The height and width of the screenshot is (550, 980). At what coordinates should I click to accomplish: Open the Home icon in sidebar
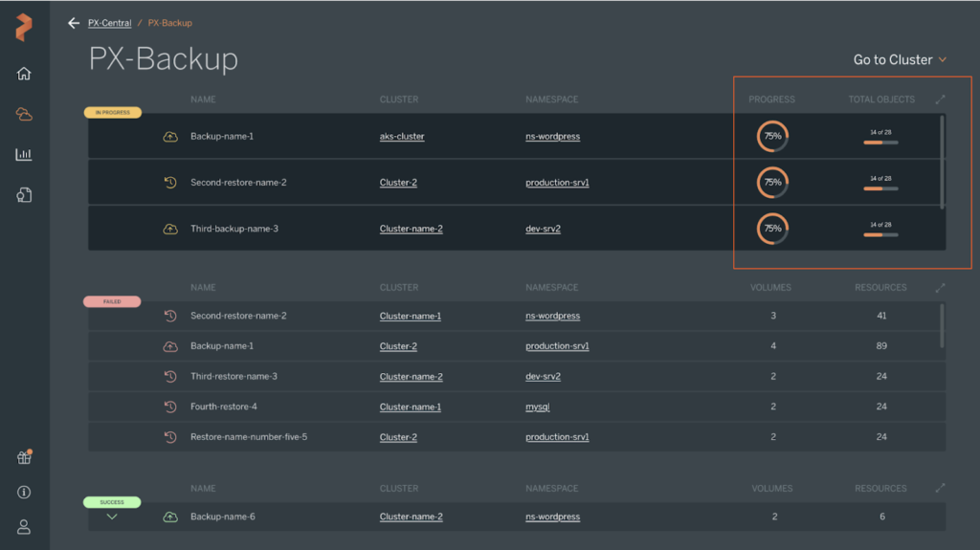click(x=24, y=74)
